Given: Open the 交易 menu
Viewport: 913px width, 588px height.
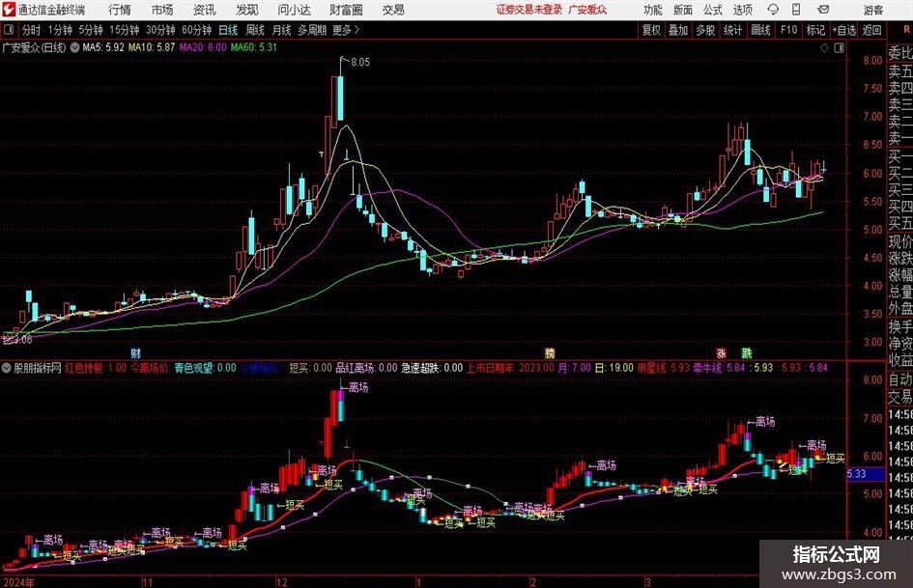Looking at the screenshot, I should [393, 10].
